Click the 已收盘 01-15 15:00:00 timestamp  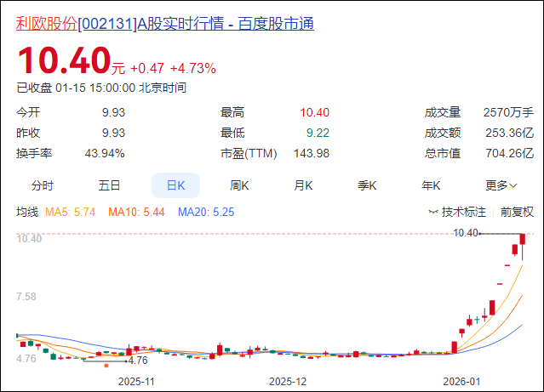(x=101, y=88)
